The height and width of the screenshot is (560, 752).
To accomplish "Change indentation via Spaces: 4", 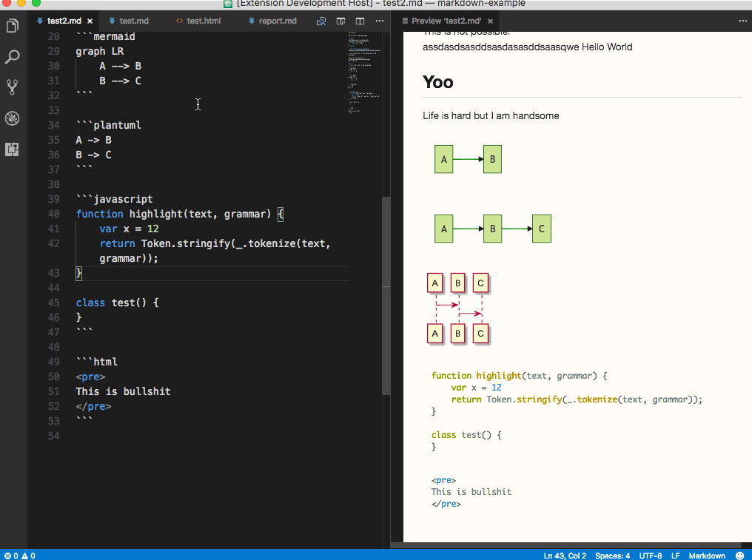I will 612,556.
